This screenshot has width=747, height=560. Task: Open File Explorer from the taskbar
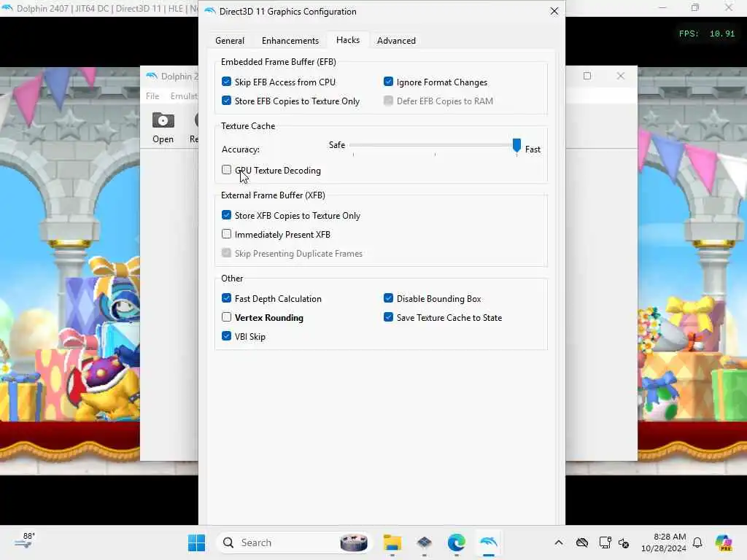point(392,542)
